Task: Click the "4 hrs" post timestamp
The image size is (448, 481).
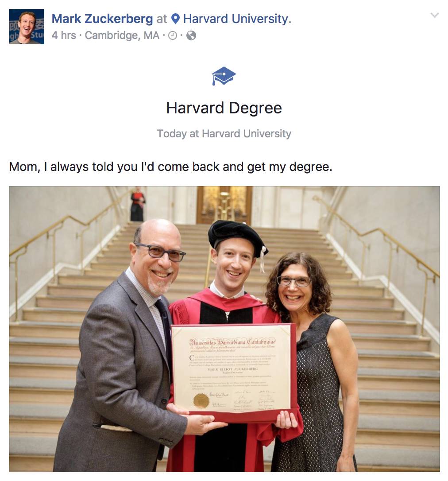Action: (x=64, y=35)
